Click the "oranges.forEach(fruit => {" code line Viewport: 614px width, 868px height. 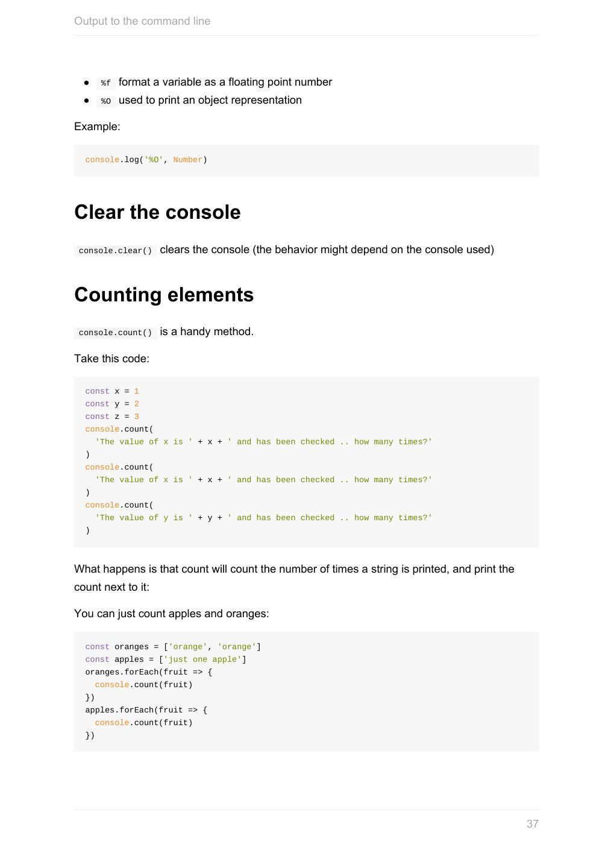pyautogui.click(x=148, y=672)
